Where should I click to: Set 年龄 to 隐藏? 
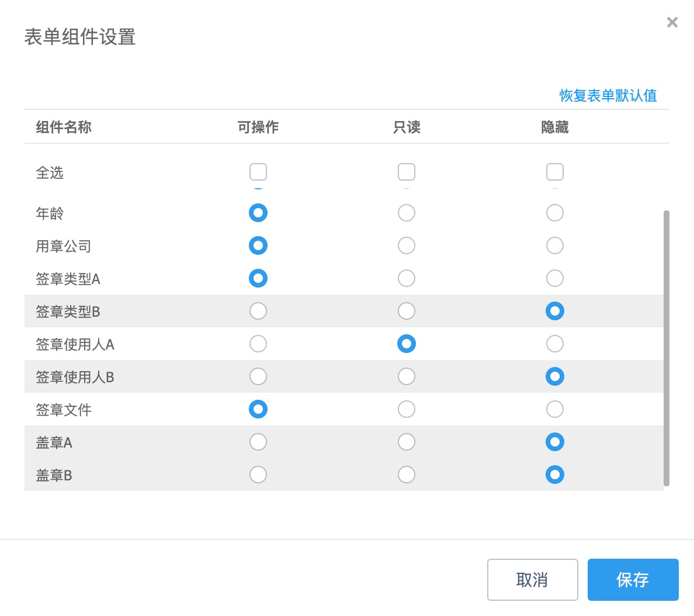(555, 213)
